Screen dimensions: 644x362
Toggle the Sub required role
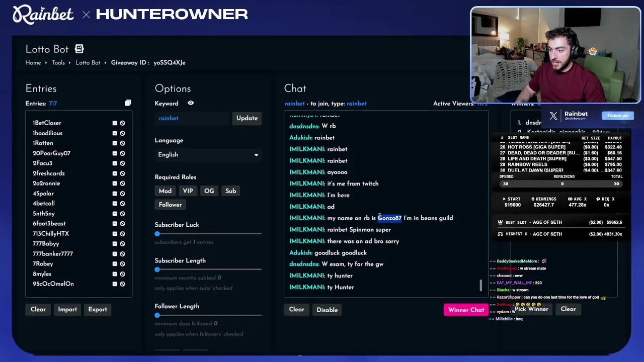tap(231, 191)
